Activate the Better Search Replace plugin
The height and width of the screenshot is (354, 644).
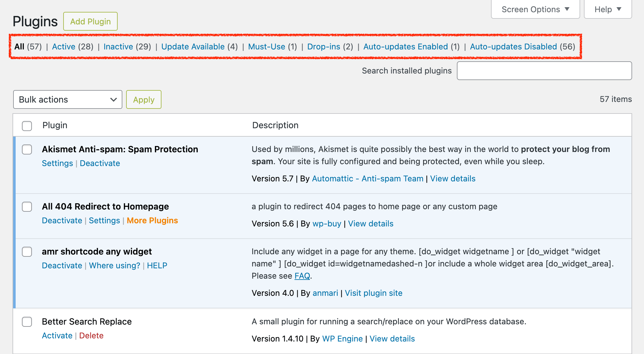click(x=57, y=336)
